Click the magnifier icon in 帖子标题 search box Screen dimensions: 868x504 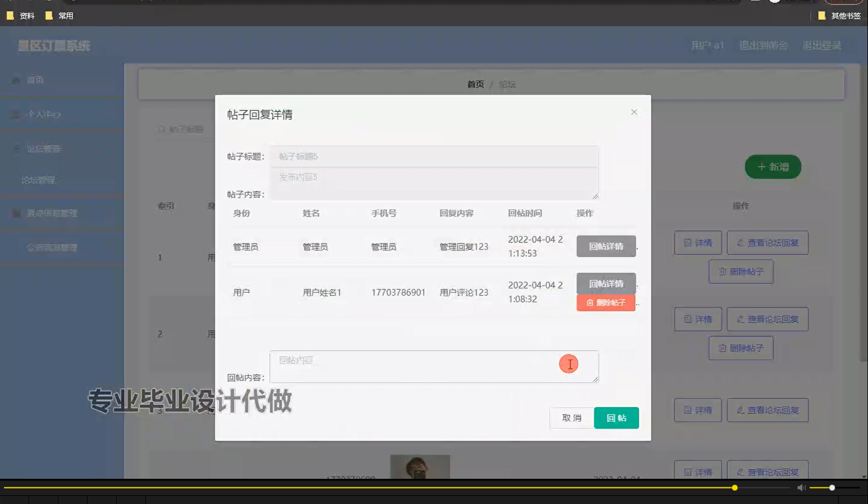[x=161, y=129]
